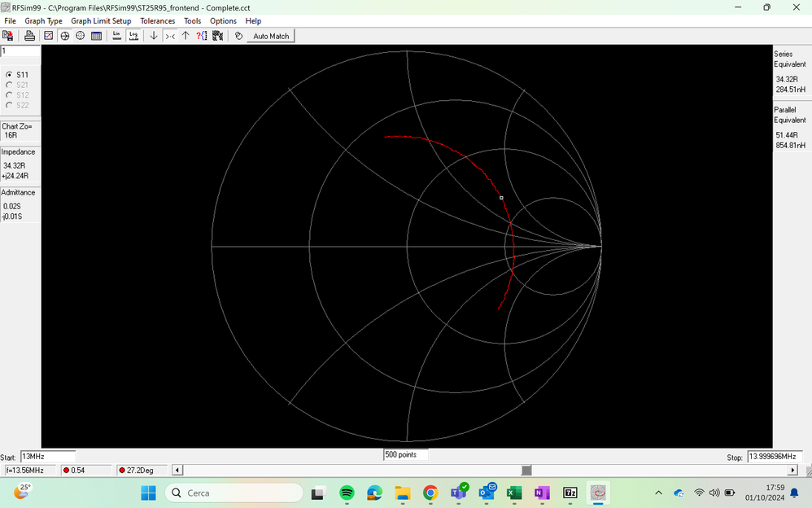Open the Tolerances menu

(157, 21)
